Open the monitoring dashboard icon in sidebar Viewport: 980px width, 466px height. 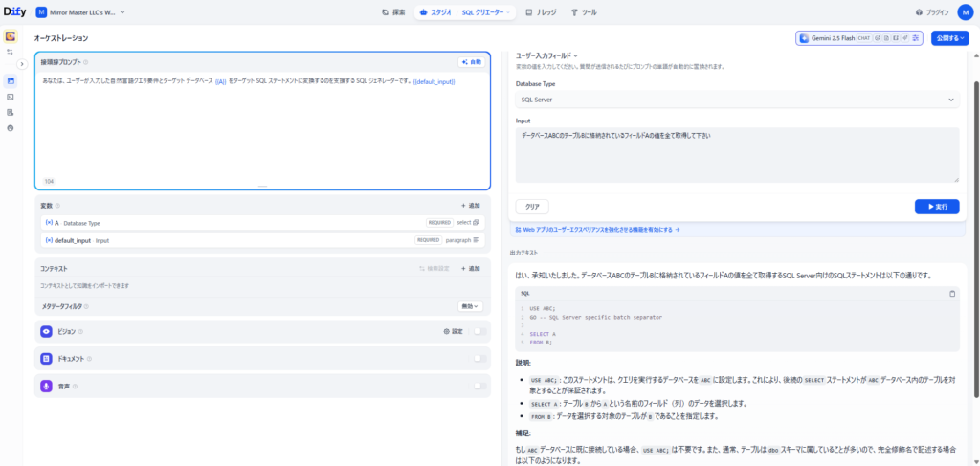tap(10, 128)
